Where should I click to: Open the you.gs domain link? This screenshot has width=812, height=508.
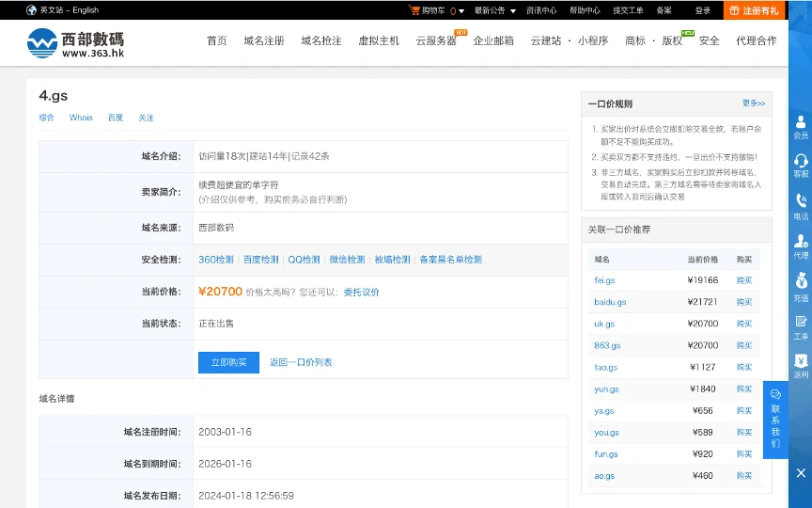[606, 433]
